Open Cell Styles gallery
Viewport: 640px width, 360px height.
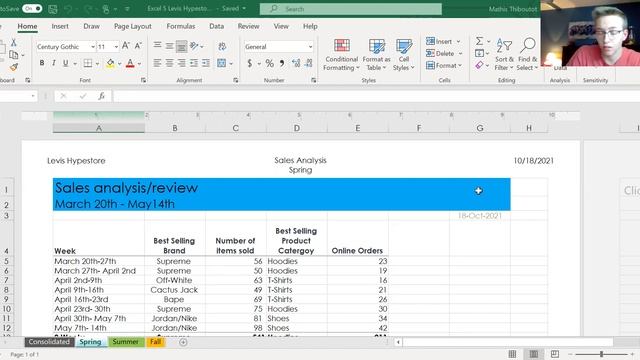click(404, 55)
